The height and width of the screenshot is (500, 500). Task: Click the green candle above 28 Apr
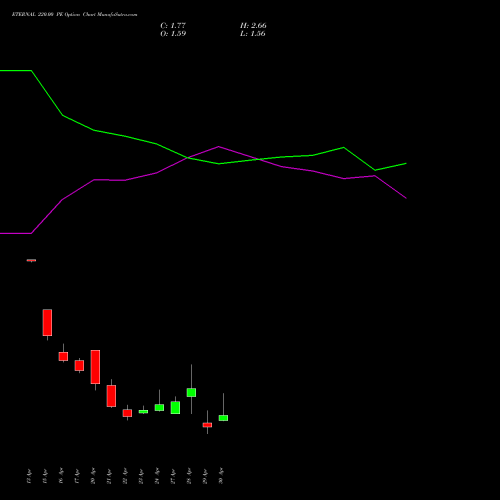191,392
